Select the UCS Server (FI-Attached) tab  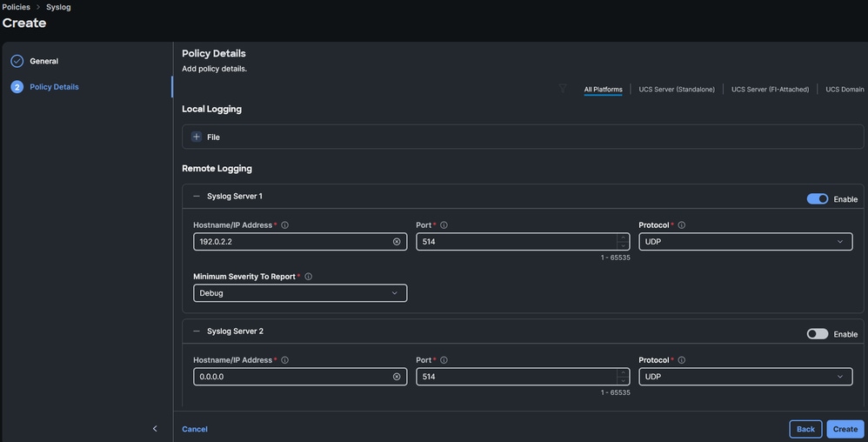pyautogui.click(x=770, y=89)
